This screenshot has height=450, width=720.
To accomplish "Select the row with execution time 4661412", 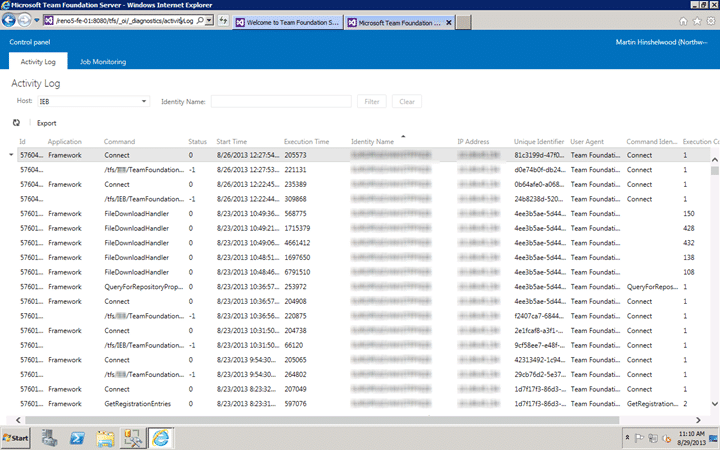I will click(x=364, y=243).
